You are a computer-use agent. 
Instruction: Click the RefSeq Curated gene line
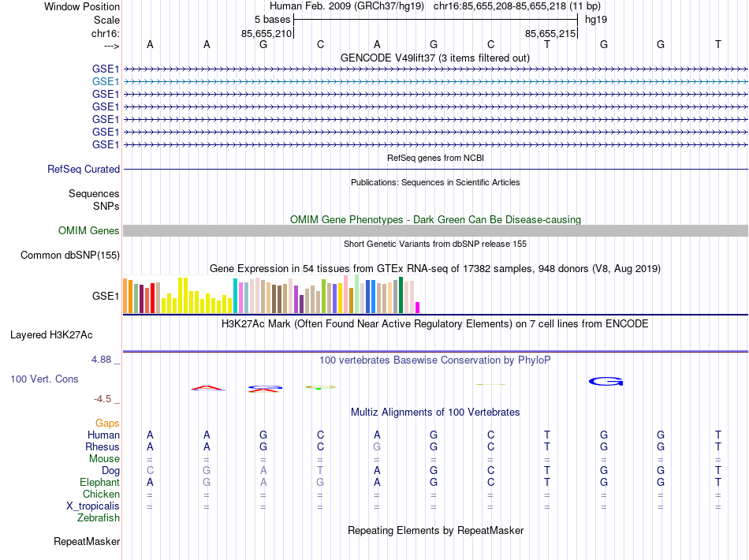click(435, 169)
